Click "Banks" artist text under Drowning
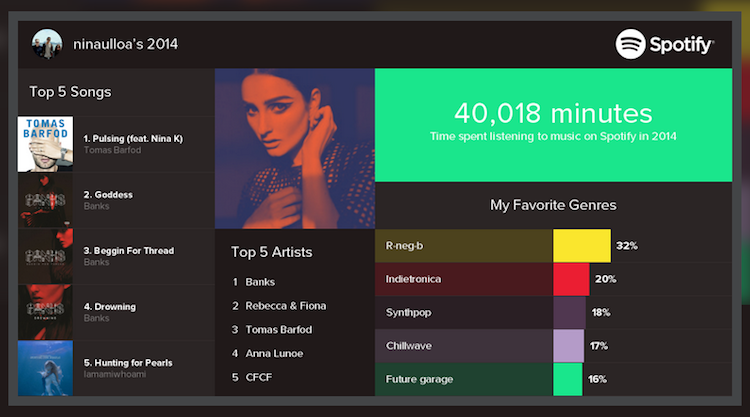Screen dimensions: 750x417 (97, 318)
